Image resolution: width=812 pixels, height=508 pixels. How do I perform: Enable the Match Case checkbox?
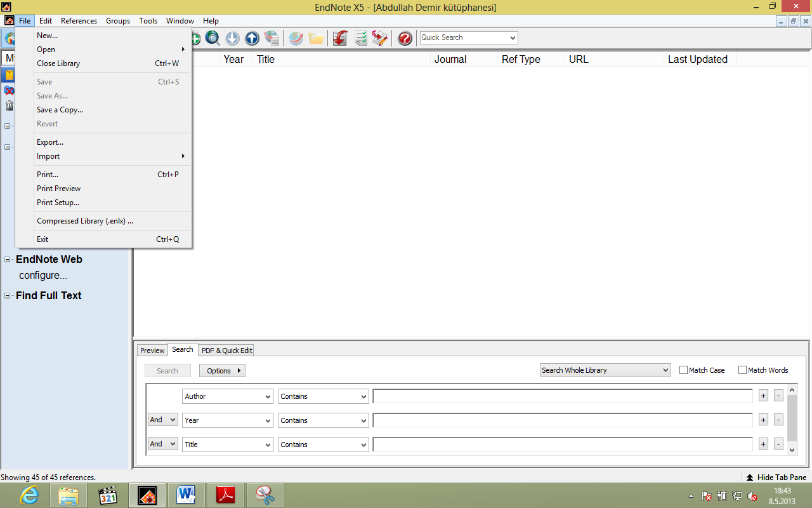point(683,370)
